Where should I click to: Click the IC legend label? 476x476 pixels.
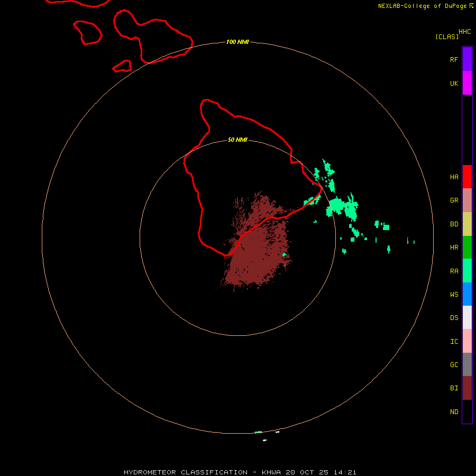coord(454,342)
